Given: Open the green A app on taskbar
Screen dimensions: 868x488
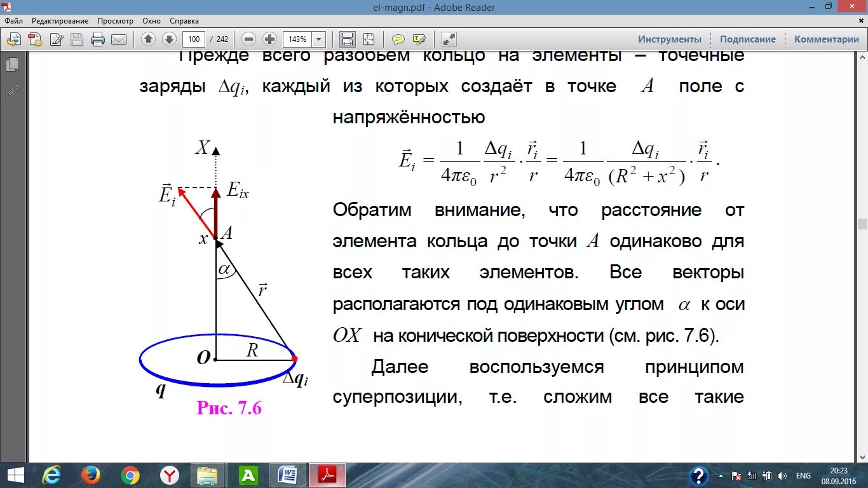Looking at the screenshot, I should pyautogui.click(x=248, y=475).
